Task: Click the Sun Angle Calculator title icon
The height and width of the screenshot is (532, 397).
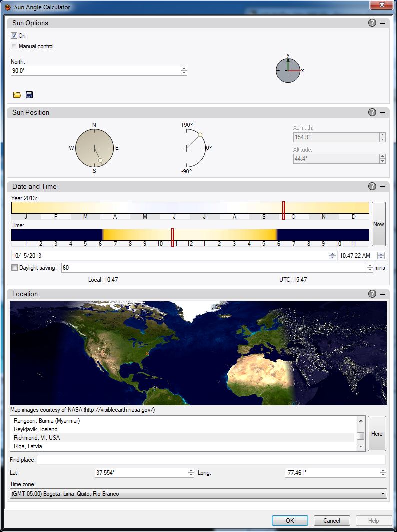Action: coord(8,7)
